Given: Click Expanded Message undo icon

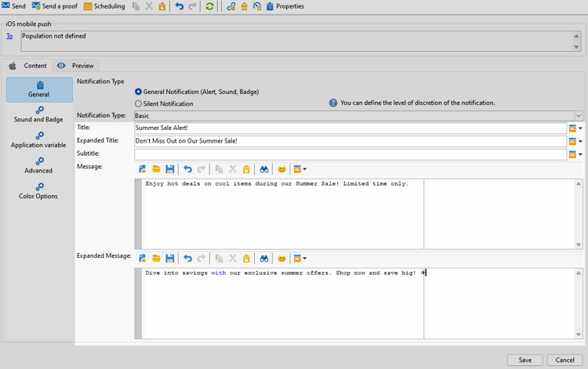Looking at the screenshot, I should pos(188,259).
